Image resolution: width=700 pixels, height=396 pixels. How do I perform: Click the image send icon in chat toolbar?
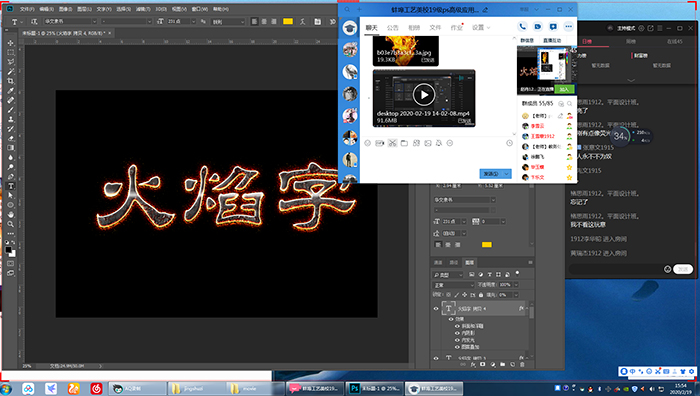tap(428, 143)
